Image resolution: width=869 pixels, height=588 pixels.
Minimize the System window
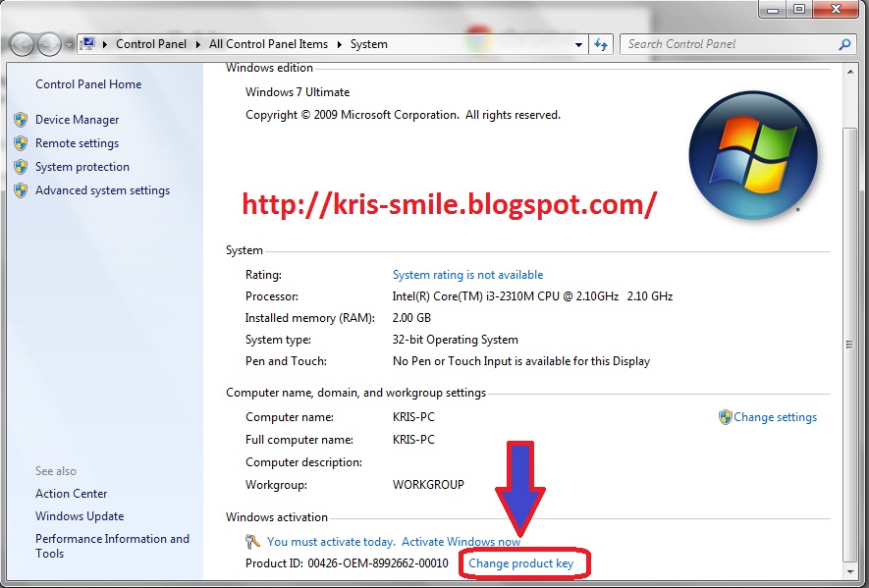pyautogui.click(x=773, y=10)
